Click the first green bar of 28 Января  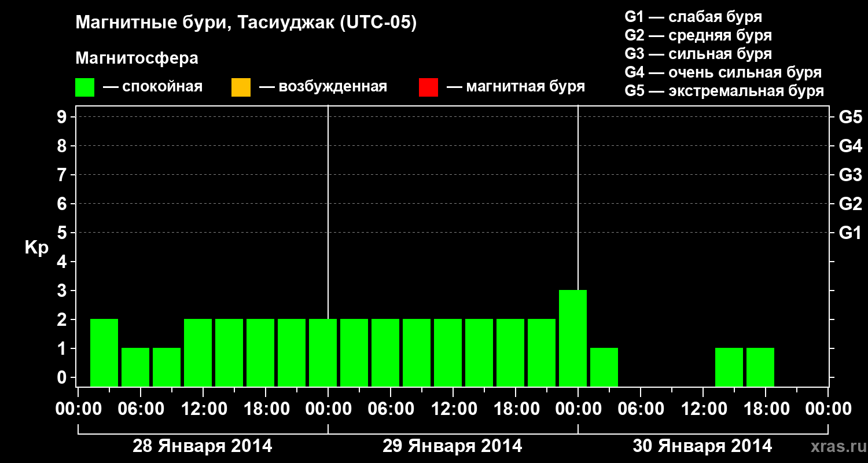click(104, 352)
